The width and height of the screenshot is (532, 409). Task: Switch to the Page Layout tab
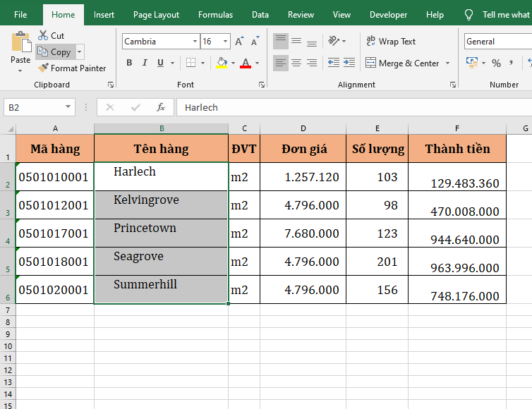[x=156, y=15]
